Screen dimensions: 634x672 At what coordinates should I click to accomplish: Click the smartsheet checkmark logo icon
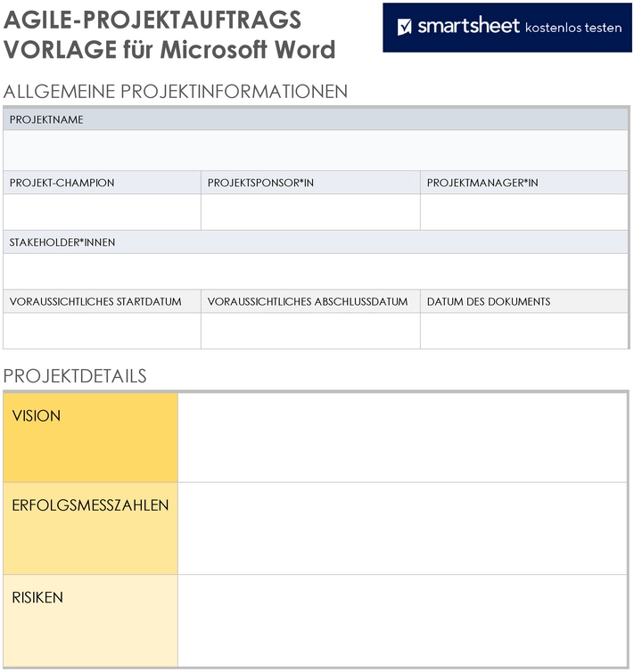[x=404, y=27]
